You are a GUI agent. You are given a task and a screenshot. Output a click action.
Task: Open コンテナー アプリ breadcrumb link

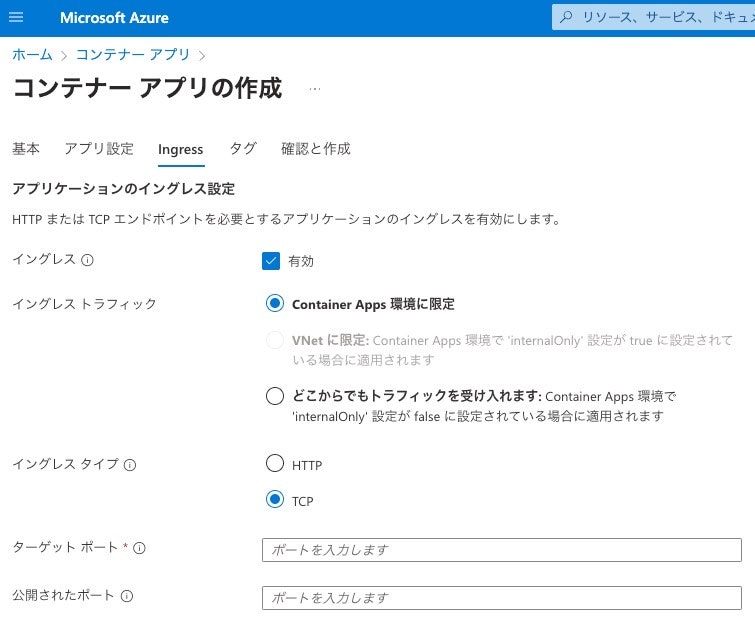(133, 54)
